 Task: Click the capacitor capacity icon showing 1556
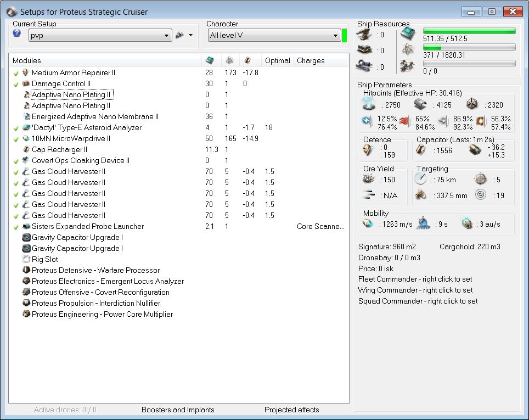420,149
